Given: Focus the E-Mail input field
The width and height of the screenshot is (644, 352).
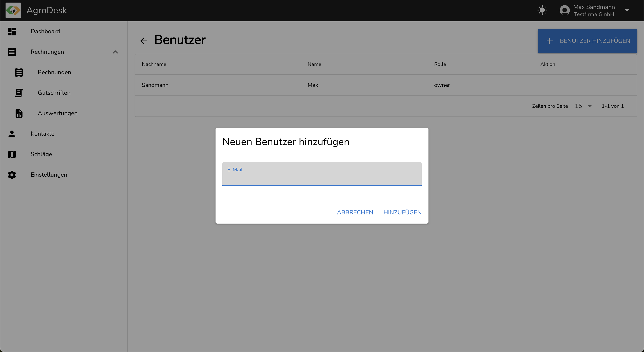Looking at the screenshot, I should point(322,177).
